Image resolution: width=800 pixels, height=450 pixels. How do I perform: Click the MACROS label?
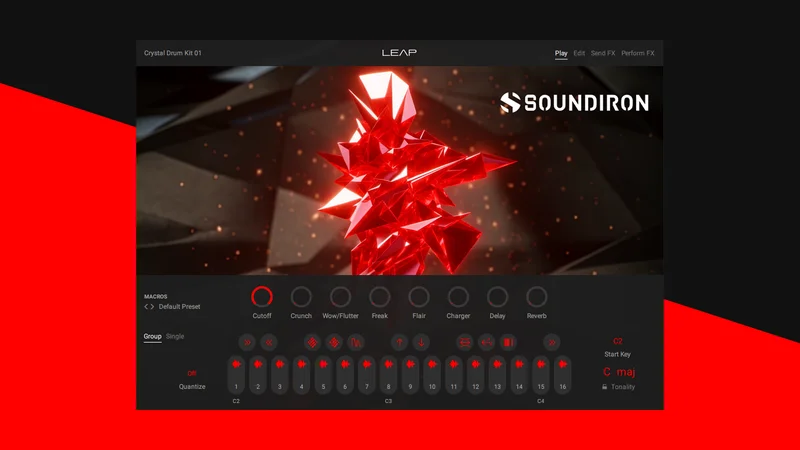click(156, 296)
